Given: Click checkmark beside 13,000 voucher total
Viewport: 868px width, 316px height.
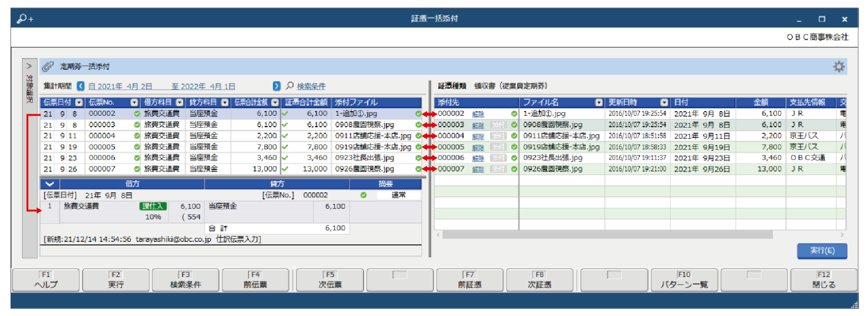Looking at the screenshot, I should [285, 169].
